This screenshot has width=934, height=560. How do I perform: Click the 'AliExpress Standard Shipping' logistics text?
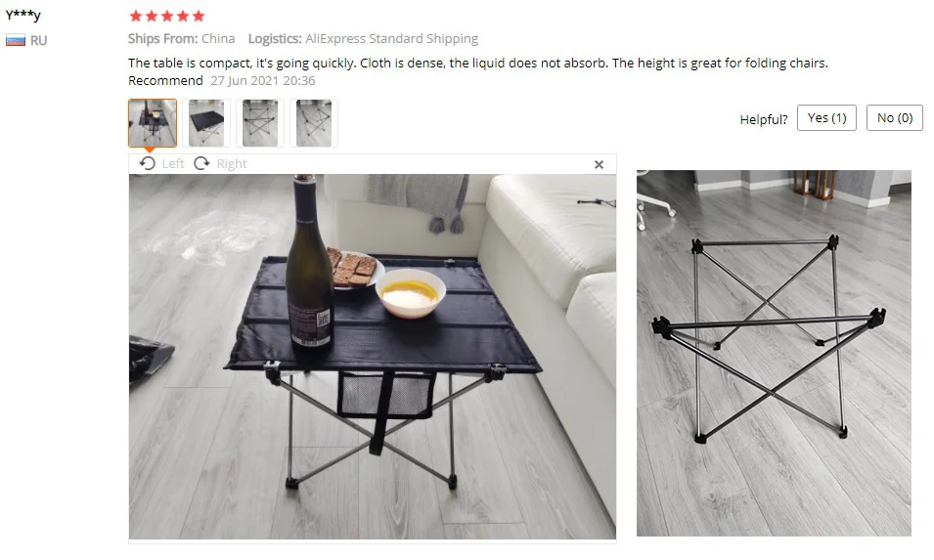391,39
